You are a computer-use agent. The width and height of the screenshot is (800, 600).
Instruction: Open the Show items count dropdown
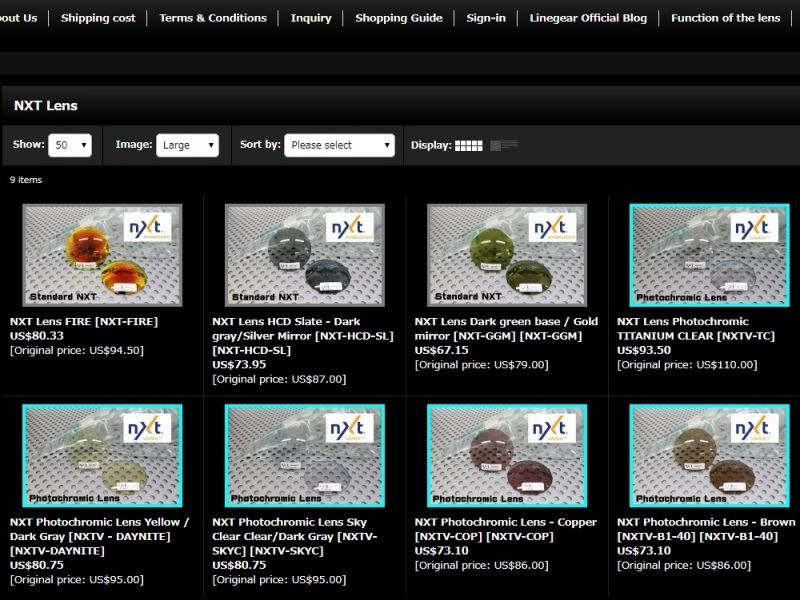coord(72,145)
